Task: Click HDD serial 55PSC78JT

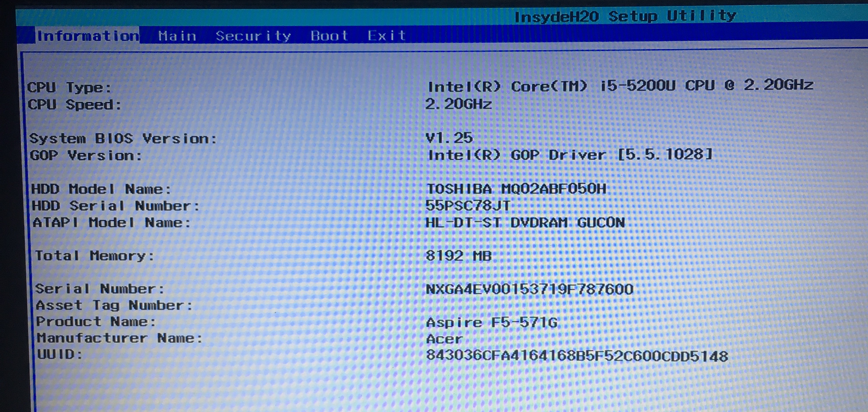Action: (x=468, y=205)
